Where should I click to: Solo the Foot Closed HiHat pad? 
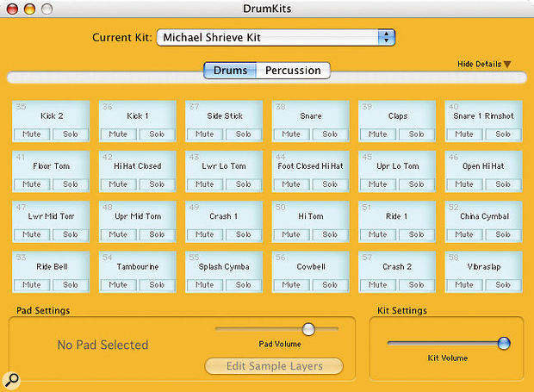pos(330,184)
